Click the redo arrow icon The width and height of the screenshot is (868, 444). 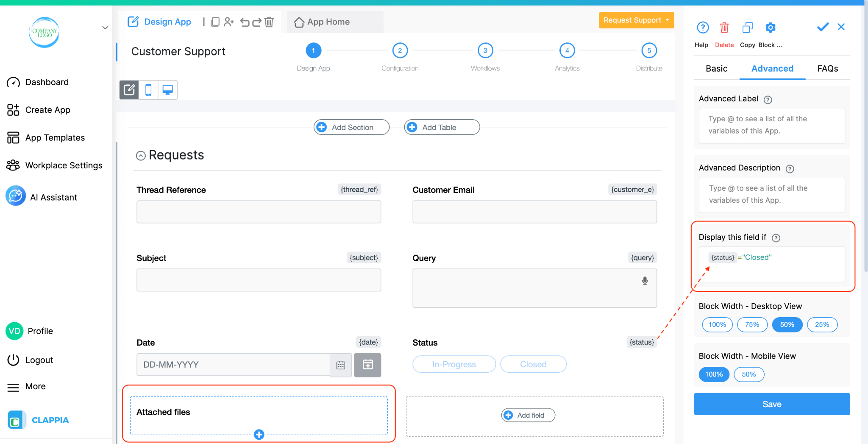pyautogui.click(x=257, y=22)
